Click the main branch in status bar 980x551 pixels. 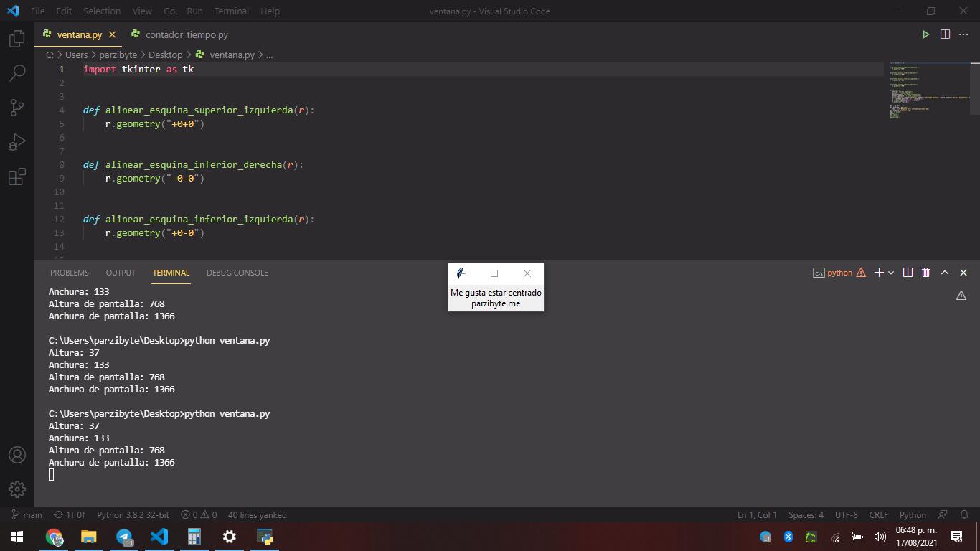pyautogui.click(x=27, y=514)
